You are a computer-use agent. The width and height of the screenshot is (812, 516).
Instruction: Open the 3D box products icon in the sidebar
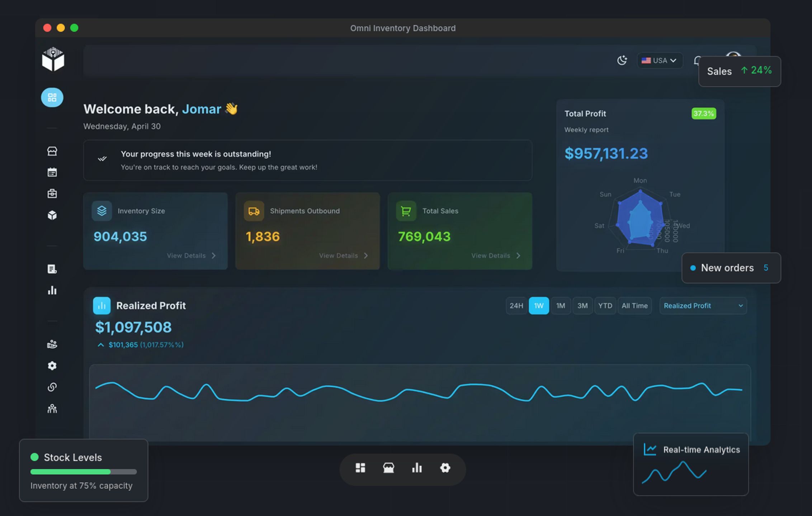tap(52, 215)
